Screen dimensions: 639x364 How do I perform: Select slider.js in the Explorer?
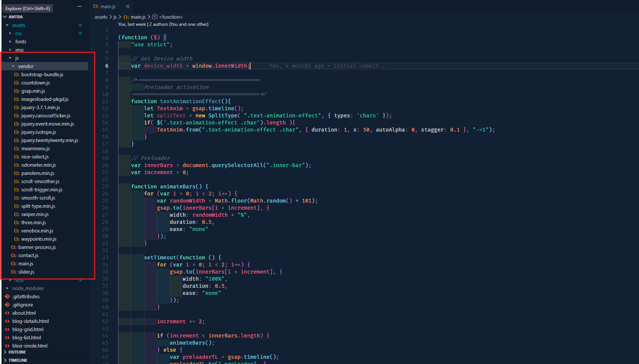[x=26, y=272]
